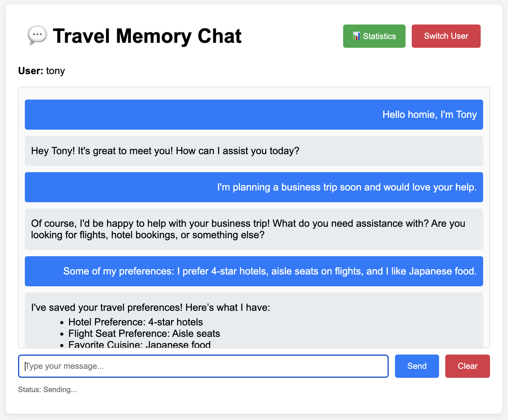The image size is (508, 420).
Task: Click the Flight Seat Preference bullet item
Action: click(144, 333)
